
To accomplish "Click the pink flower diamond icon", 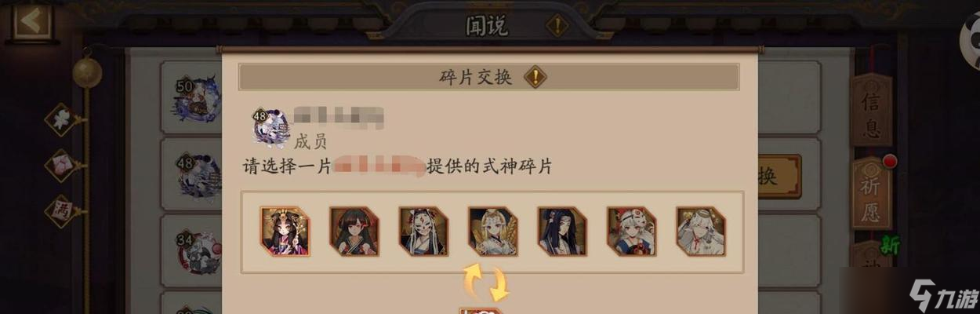I will coord(63,165).
